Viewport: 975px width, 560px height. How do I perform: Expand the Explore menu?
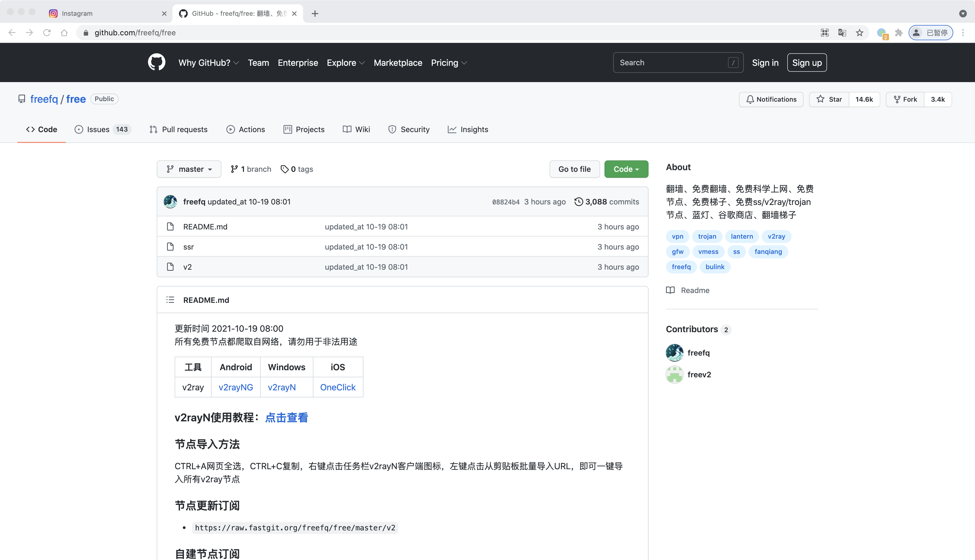click(x=345, y=63)
